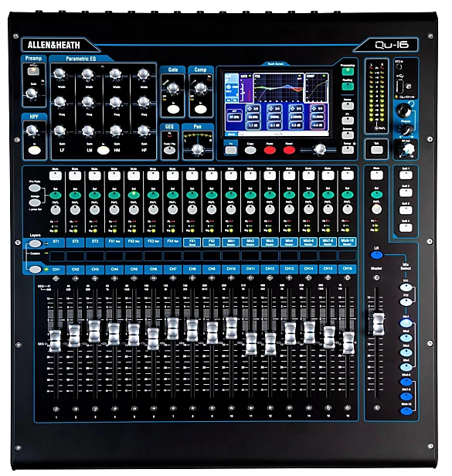Image resolution: width=452 pixels, height=476 pixels.
Task: Adjust the HF Gain knob in Parametric EQ
Action: point(143,131)
